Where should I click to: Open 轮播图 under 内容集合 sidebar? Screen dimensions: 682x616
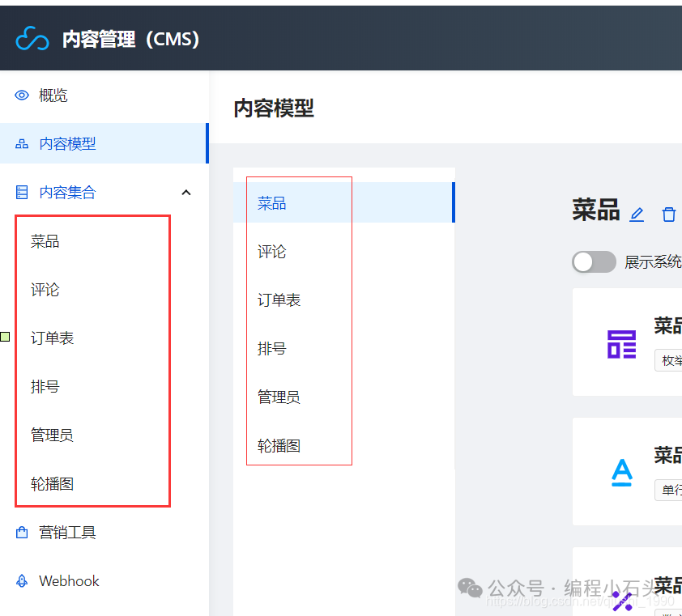52,483
